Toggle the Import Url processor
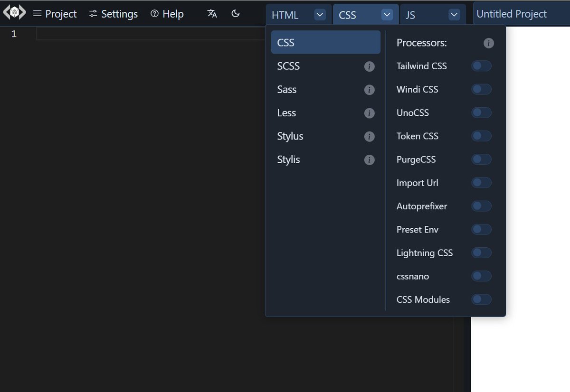This screenshot has width=570, height=392. [481, 183]
